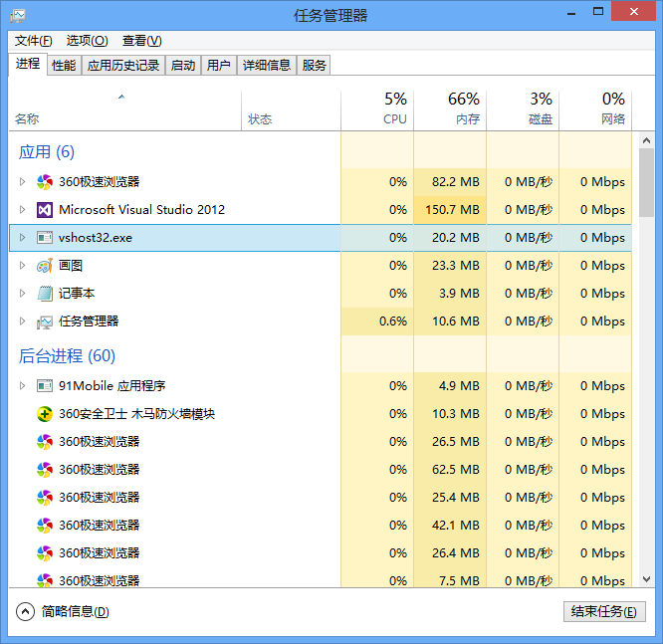Click icon of 360极速浏览器 using 26.4 MB
This screenshot has width=663, height=644.
coord(45,553)
